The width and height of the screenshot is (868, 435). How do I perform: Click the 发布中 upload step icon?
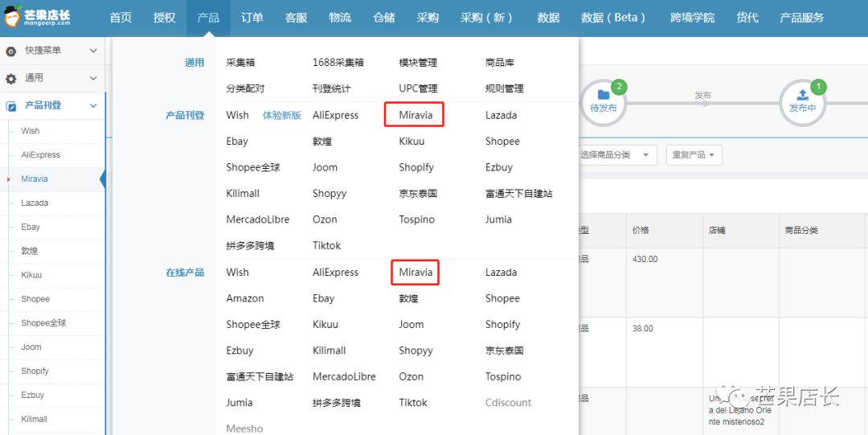[802, 102]
